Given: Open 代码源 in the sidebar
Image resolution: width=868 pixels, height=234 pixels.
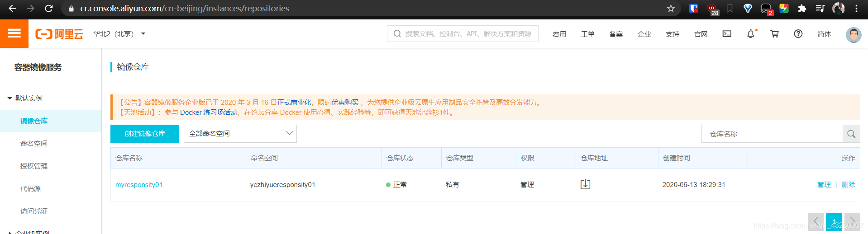Looking at the screenshot, I should point(30,188).
